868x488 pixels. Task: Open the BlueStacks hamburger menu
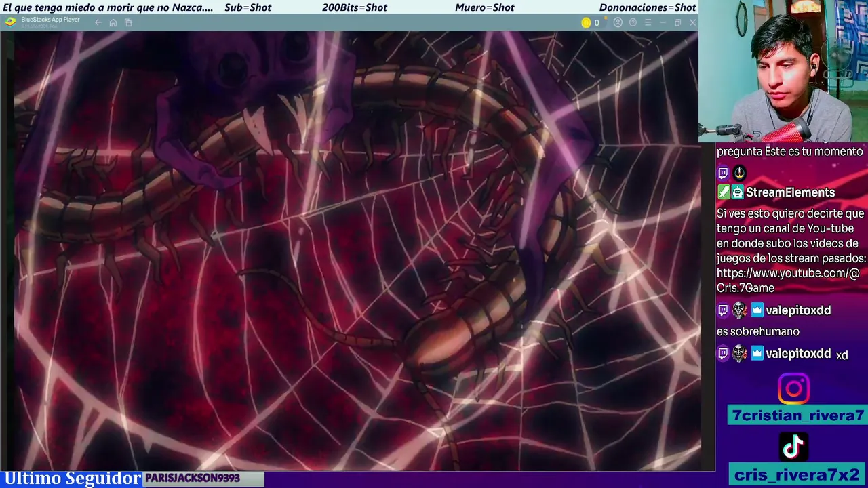click(648, 22)
